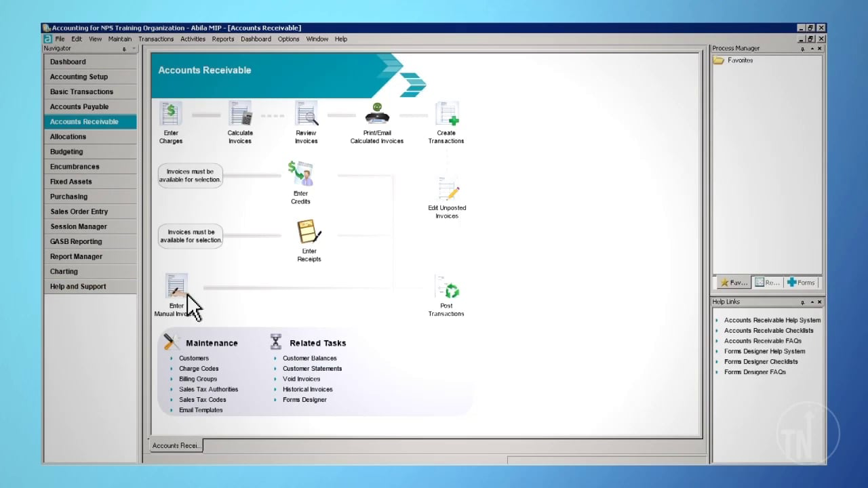Select Report Manager in the Navigator
Screen dimensions: 868x488
click(x=76, y=256)
